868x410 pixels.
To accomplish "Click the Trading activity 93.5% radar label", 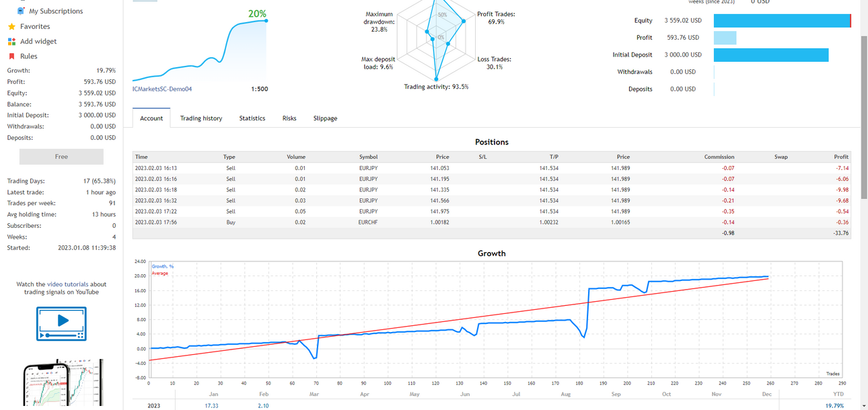I will pos(436,87).
